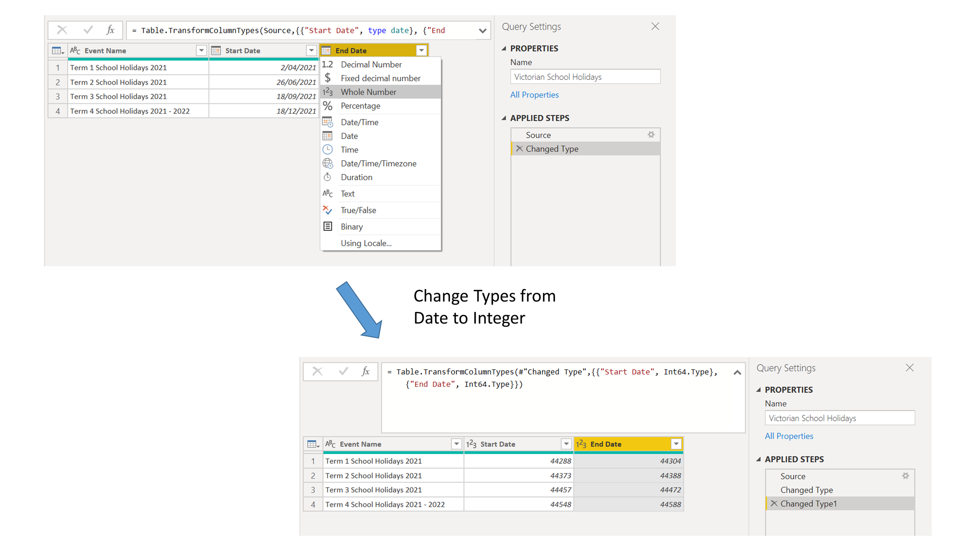Pick Date/Time data type
Image resolution: width=980 pixels, height=551 pixels.
(x=381, y=122)
